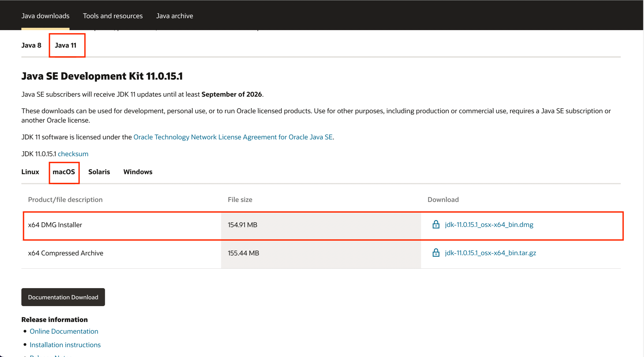
Task: Select the Java 11 tab
Action: (x=65, y=45)
